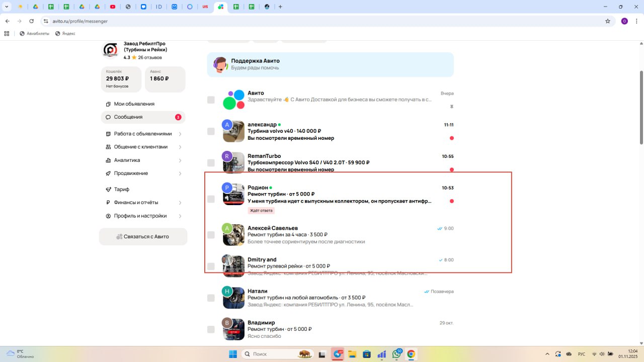Open the Аванс 1 860 ₽ card
Screen dimensions: 644x362
165,79
